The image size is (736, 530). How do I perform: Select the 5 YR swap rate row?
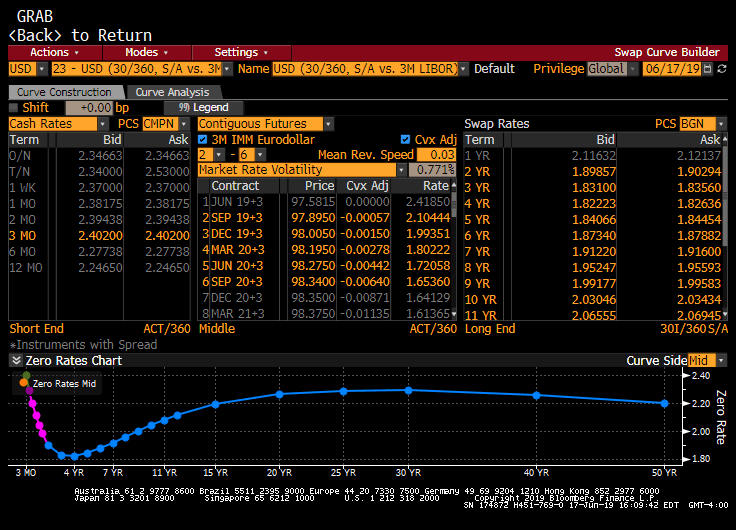(593, 220)
